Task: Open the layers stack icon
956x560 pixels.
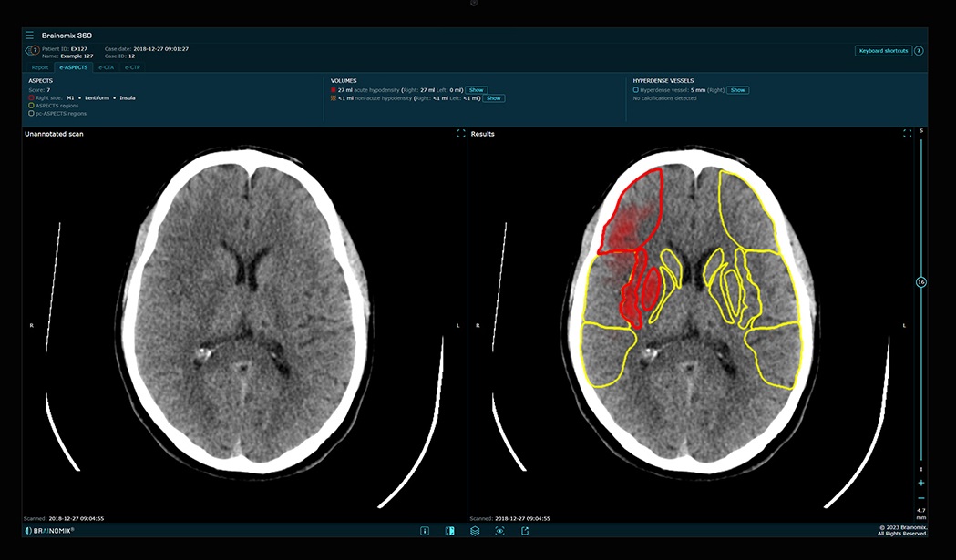Action: click(x=475, y=531)
